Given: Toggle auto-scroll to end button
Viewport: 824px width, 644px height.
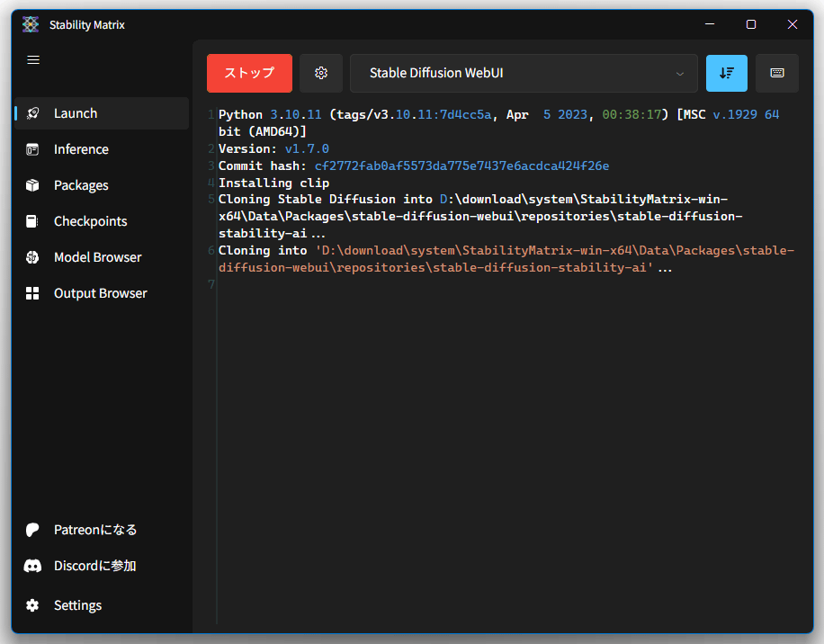Looking at the screenshot, I should pyautogui.click(x=726, y=73).
